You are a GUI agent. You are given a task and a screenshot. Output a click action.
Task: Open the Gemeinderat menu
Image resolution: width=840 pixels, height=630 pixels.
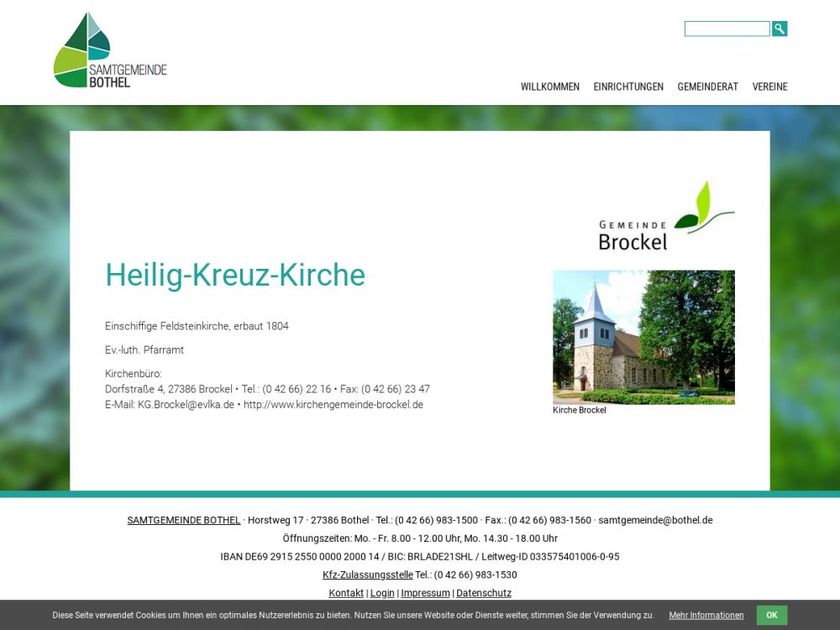click(707, 87)
